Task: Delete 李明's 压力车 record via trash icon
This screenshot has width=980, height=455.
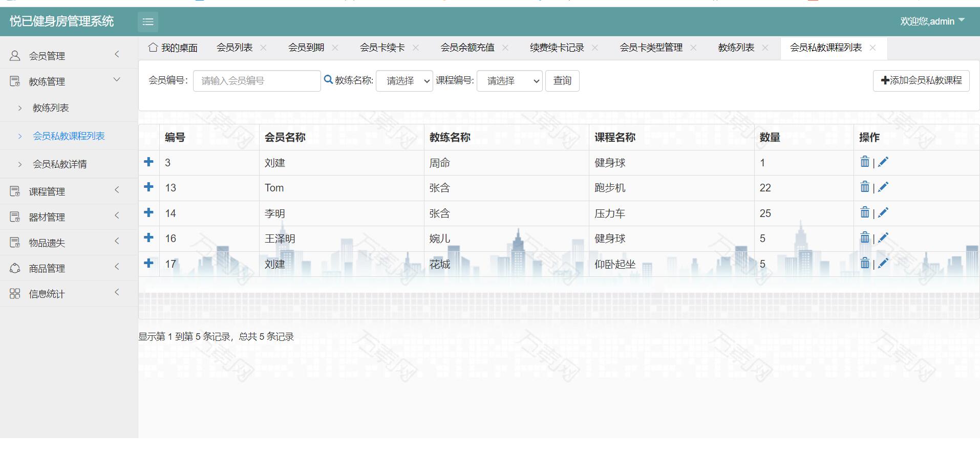Action: (865, 212)
